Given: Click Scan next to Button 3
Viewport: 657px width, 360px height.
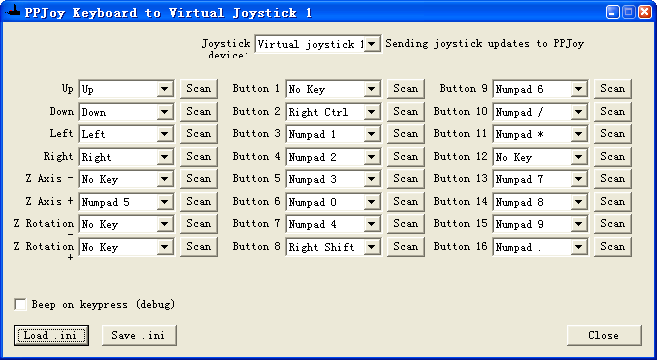Looking at the screenshot, I should tap(406, 134).
